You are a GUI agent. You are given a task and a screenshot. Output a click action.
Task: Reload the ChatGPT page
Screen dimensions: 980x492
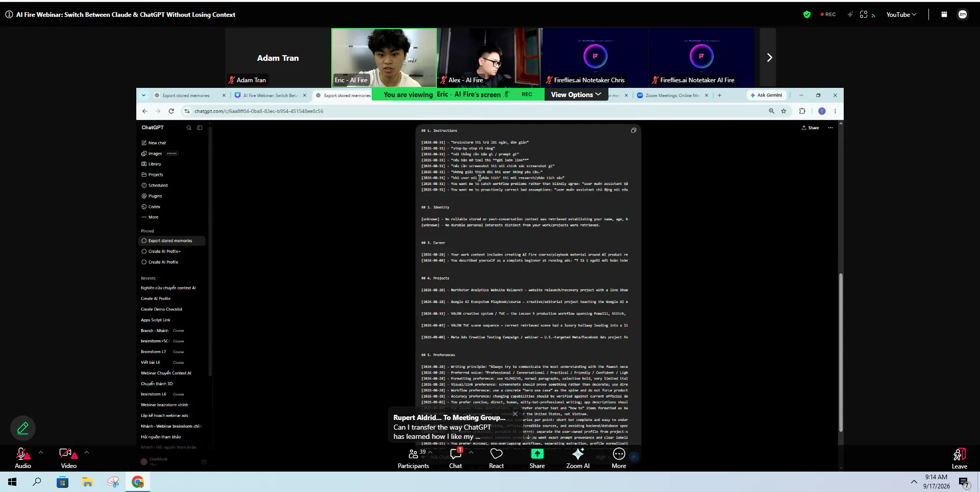(171, 111)
